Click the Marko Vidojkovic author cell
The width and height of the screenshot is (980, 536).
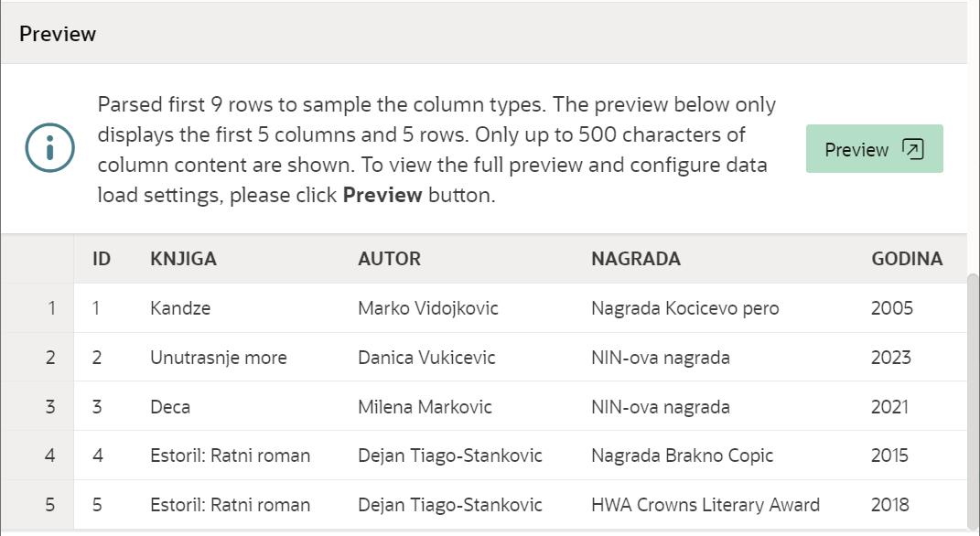click(427, 308)
